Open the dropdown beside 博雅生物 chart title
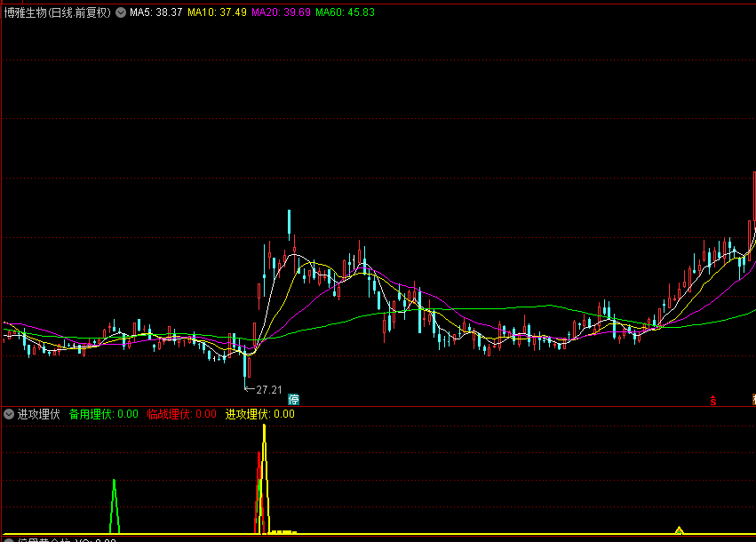The height and width of the screenshot is (542, 756). tap(121, 12)
